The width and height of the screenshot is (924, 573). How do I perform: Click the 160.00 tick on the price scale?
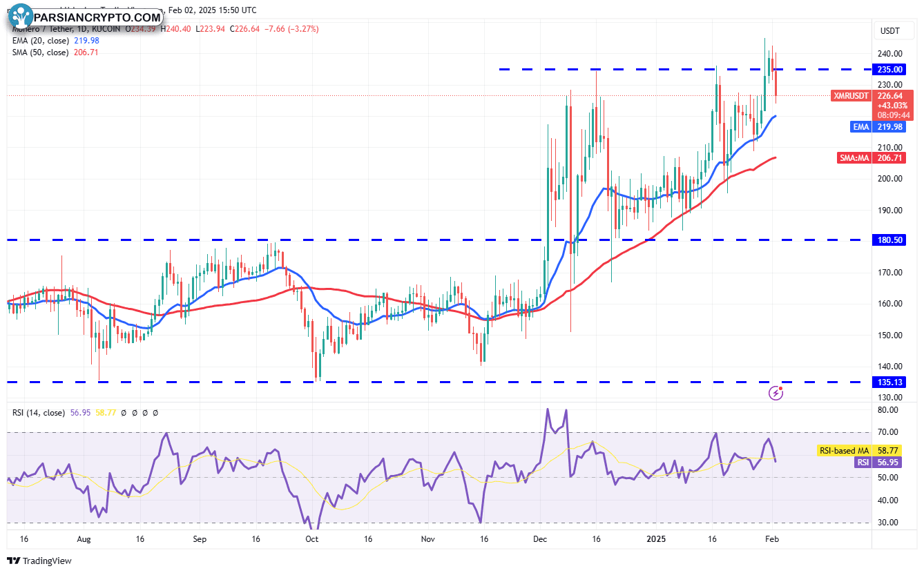click(891, 304)
